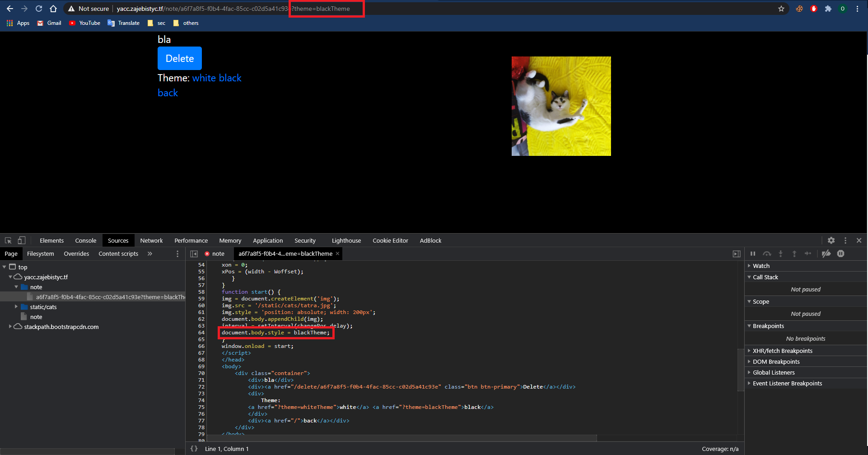The height and width of the screenshot is (455, 868).
Task: Open the cookie extension icon in toolbar
Action: pos(799,9)
